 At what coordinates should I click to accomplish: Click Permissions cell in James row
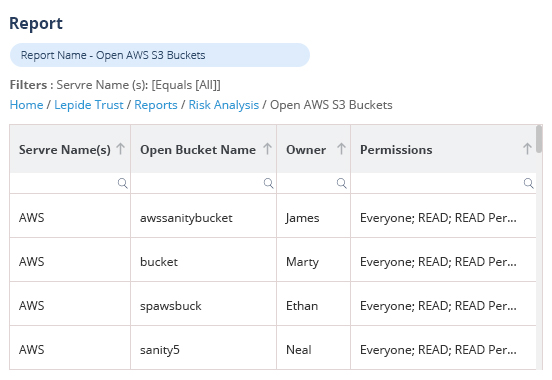443,216
